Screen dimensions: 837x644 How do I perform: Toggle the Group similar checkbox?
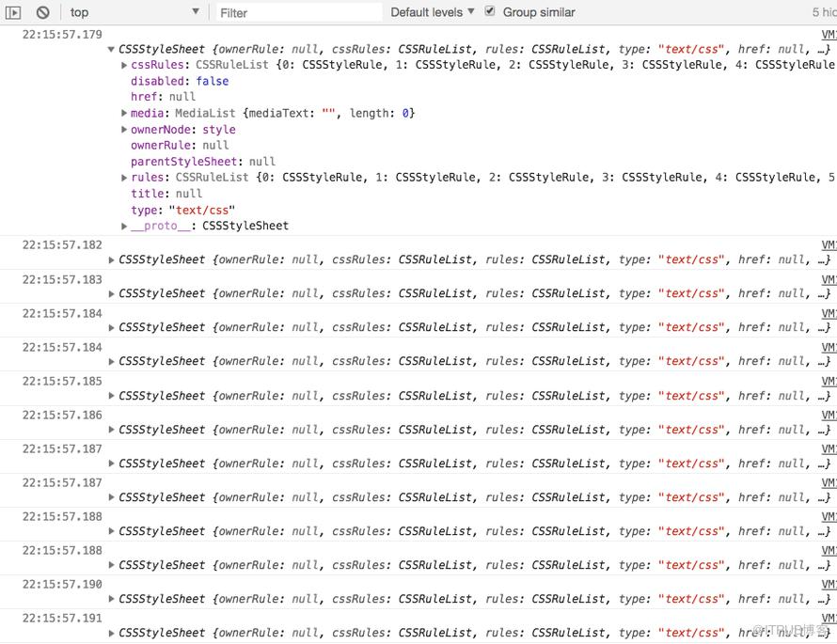[x=489, y=11]
